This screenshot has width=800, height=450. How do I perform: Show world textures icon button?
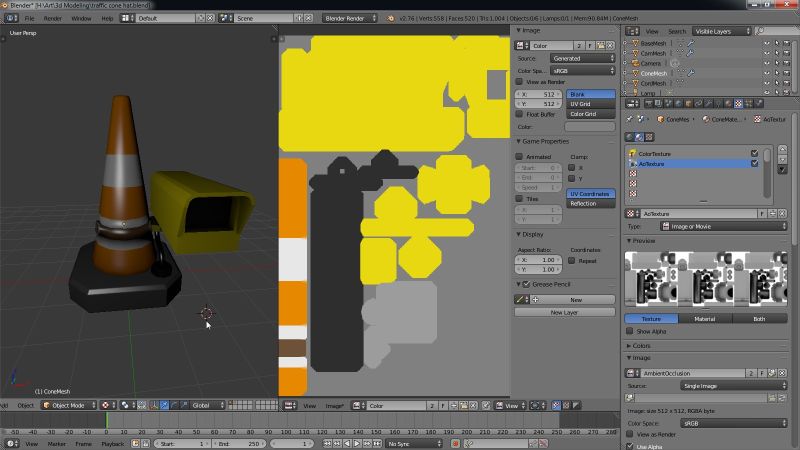[x=630, y=137]
